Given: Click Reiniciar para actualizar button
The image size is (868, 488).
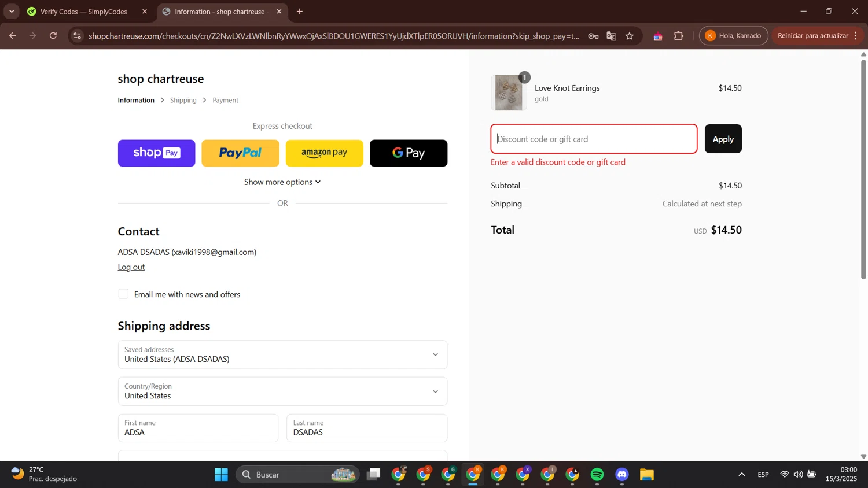Looking at the screenshot, I should (812, 36).
